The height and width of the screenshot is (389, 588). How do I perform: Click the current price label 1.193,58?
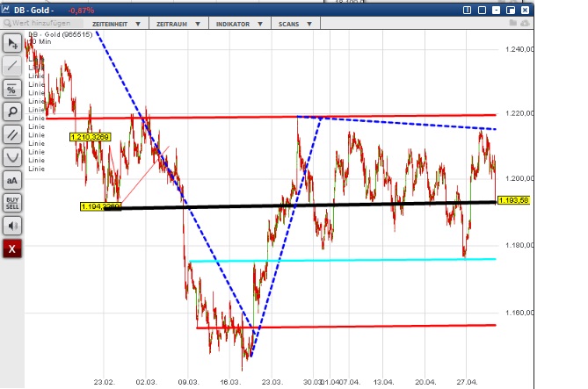pos(513,200)
